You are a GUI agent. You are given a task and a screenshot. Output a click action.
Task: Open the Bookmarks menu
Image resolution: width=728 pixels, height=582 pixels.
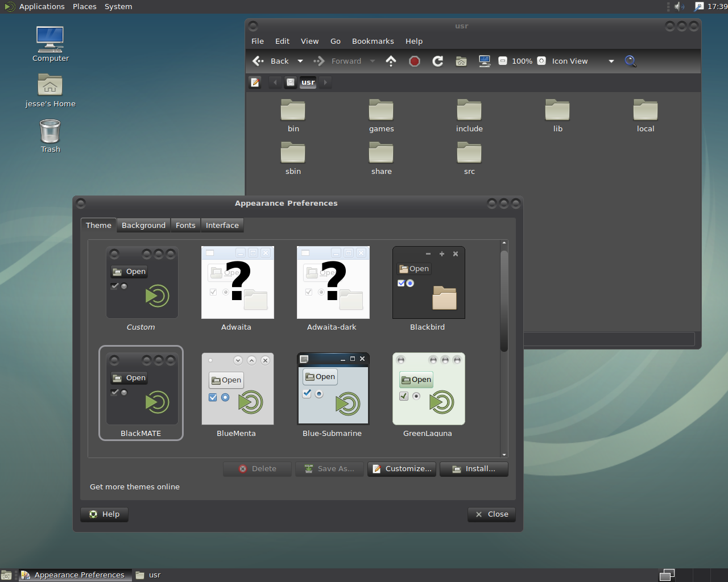[373, 41]
